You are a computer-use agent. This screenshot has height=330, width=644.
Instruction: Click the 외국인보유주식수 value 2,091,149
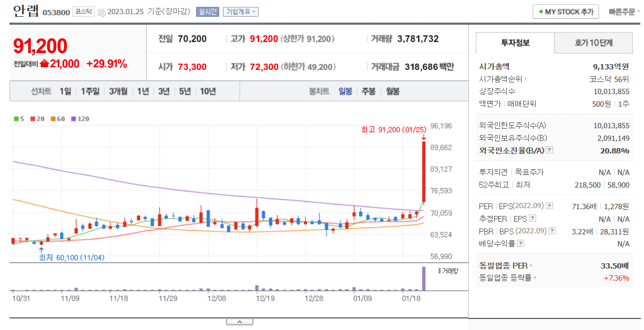tap(614, 138)
